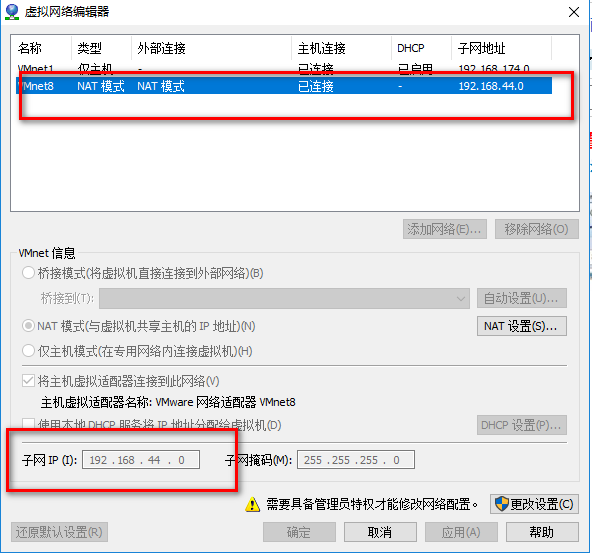Viewport: 592px width, 553px height.
Task: Click the 主机连接 column header
Action: [x=342, y=48]
